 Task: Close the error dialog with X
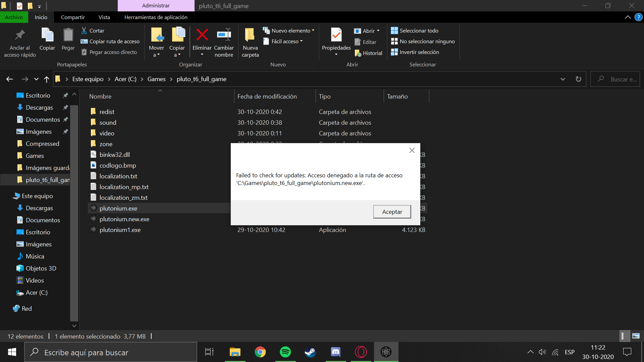pyautogui.click(x=412, y=150)
